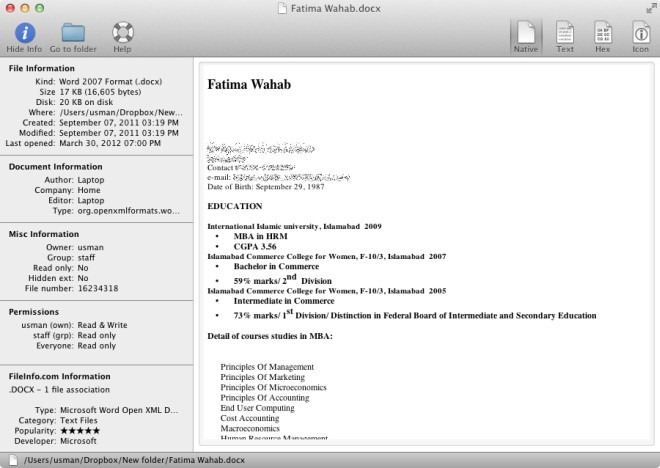Click the Owner value 'usman'
The height and width of the screenshot is (468, 660).
pyautogui.click(x=90, y=247)
